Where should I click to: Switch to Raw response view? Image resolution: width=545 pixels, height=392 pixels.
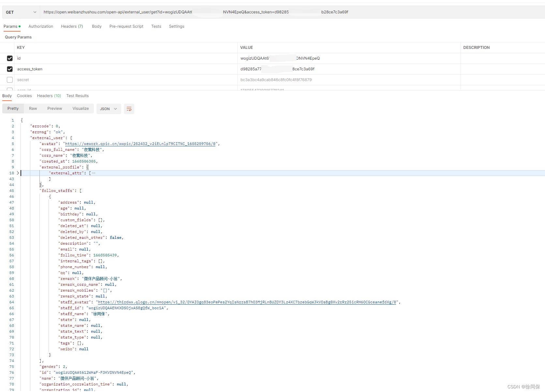pos(33,109)
